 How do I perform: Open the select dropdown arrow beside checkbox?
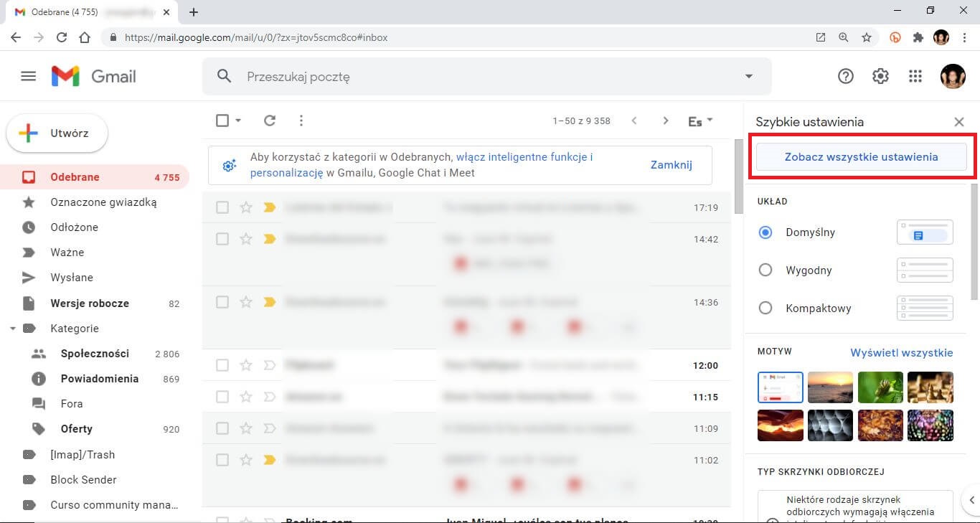click(x=238, y=121)
